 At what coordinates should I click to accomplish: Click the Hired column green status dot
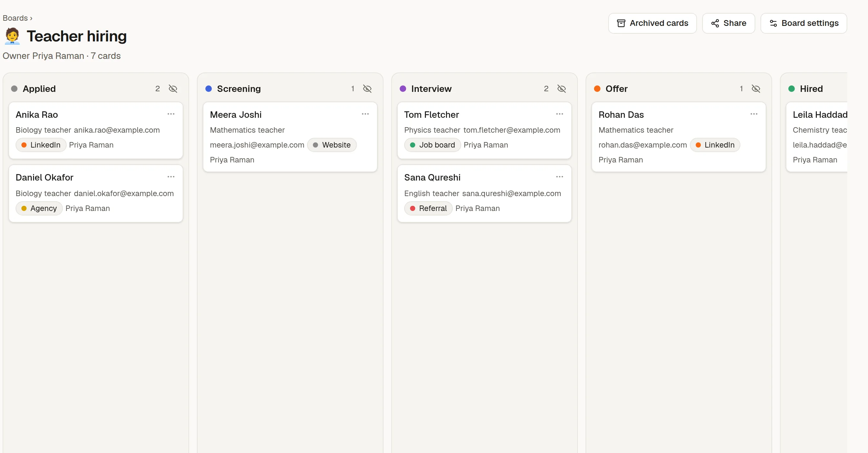[792, 89]
